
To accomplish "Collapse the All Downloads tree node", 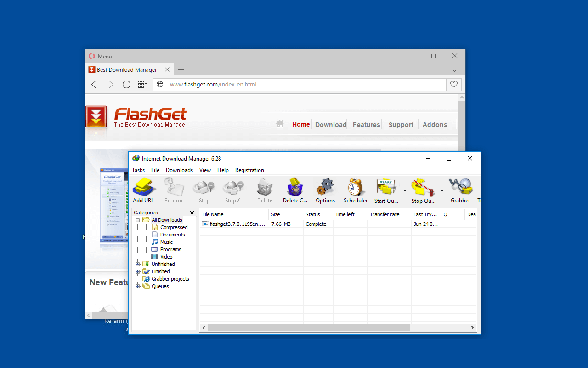I will [x=137, y=220].
